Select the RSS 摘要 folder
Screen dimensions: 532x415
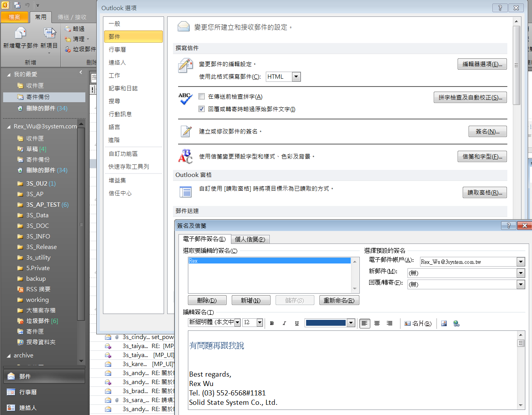click(38, 289)
